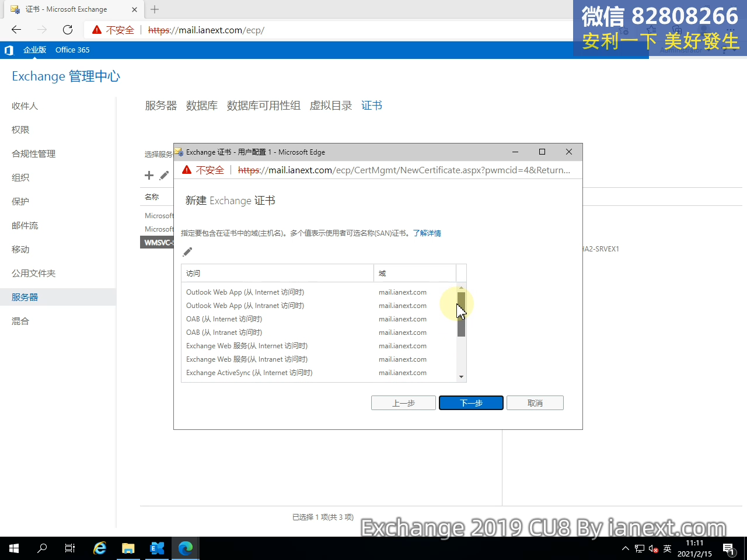The image size is (747, 560).
Task: Click 上一步 to go back
Action: 403,403
